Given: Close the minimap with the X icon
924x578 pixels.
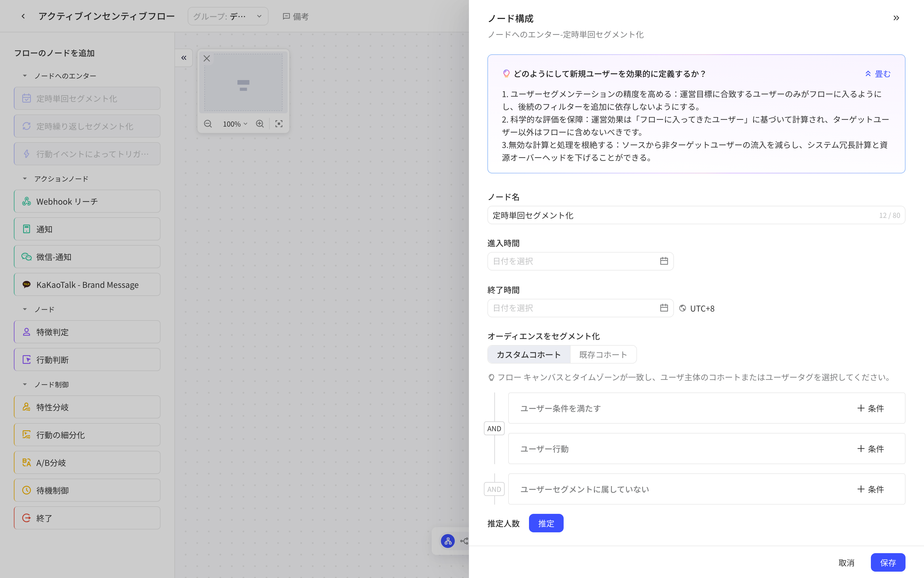Looking at the screenshot, I should click(x=206, y=58).
